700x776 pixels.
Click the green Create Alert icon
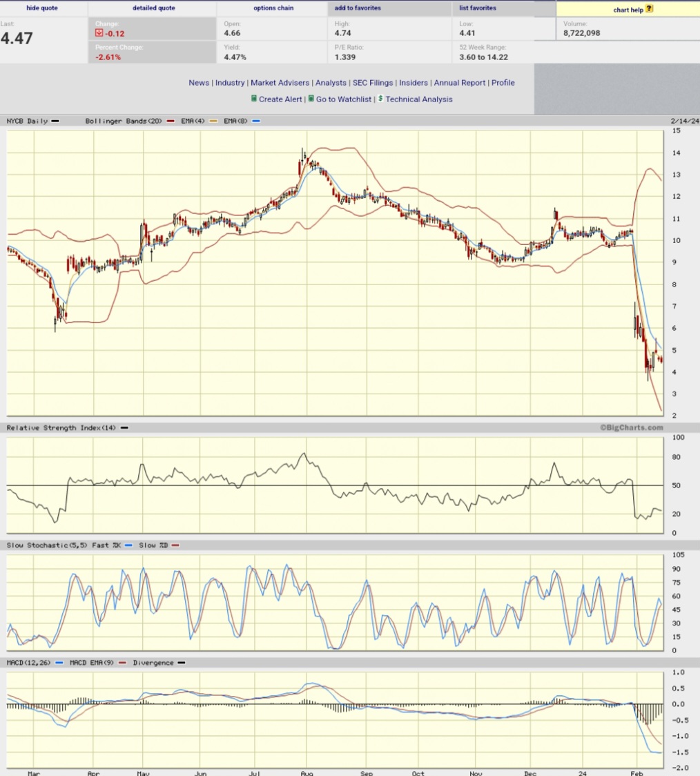click(x=255, y=99)
